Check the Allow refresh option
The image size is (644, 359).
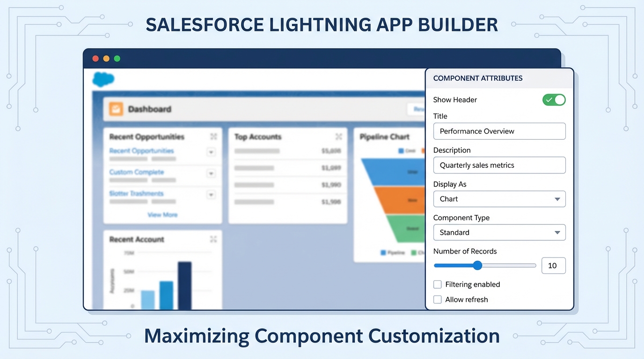point(437,300)
